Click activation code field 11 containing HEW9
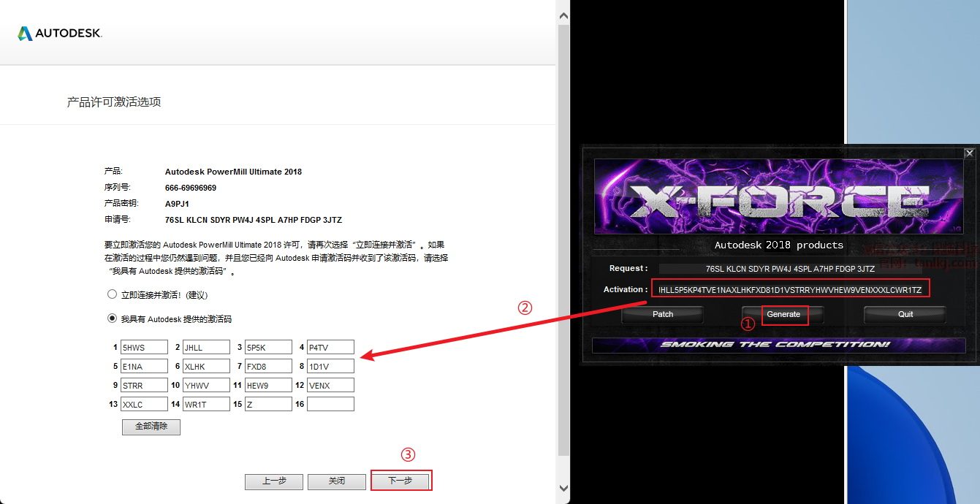The width and height of the screenshot is (980, 504). (268, 385)
